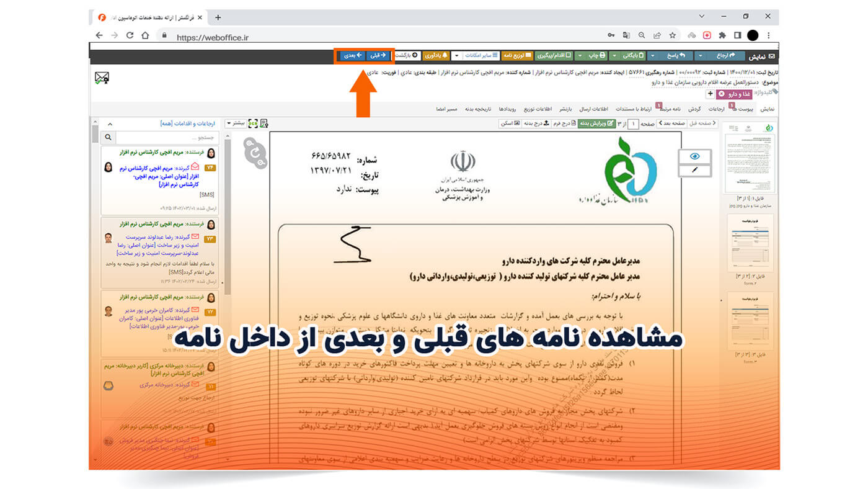Reload the browser page

130,35
